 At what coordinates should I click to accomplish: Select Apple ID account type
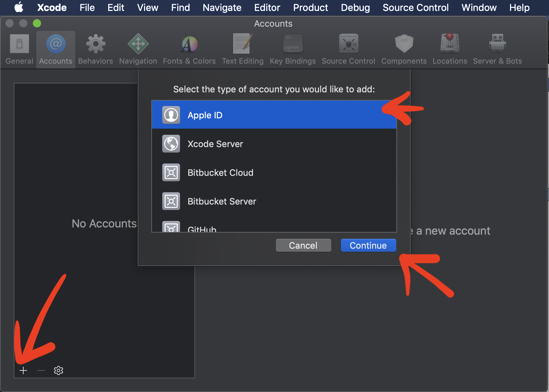click(x=274, y=115)
